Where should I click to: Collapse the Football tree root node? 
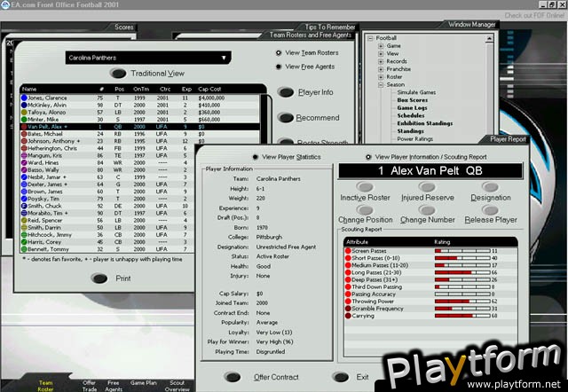tap(370, 38)
